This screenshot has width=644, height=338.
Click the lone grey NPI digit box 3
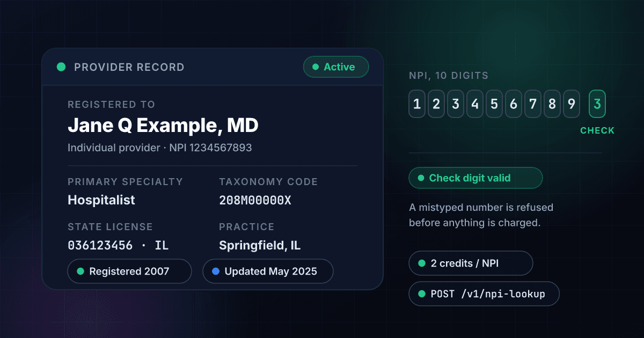456,104
